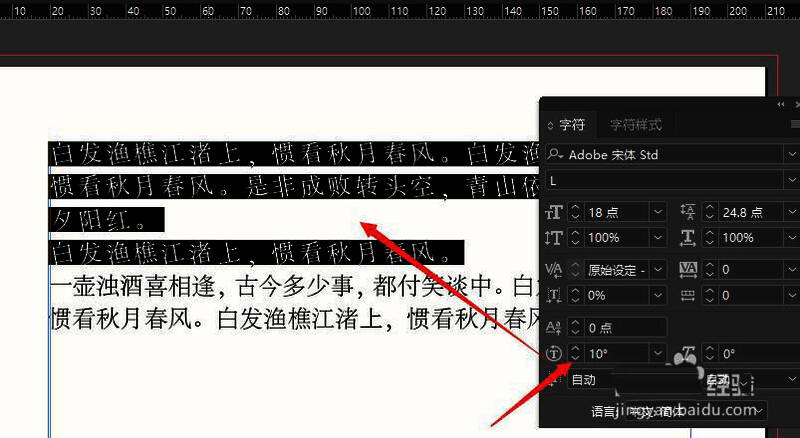Click the proportional spacing (tsume) icon
Image resolution: width=800 pixels, height=438 pixels.
tap(554, 296)
